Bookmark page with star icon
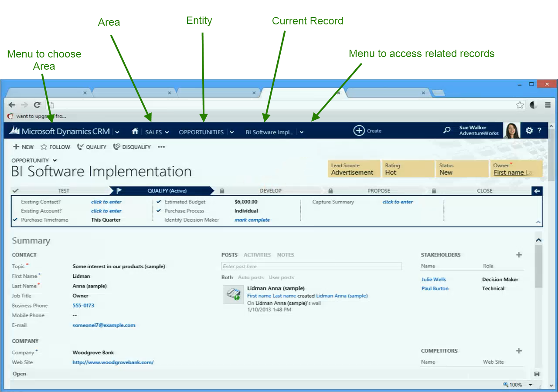The width and height of the screenshot is (558, 392). [520, 105]
